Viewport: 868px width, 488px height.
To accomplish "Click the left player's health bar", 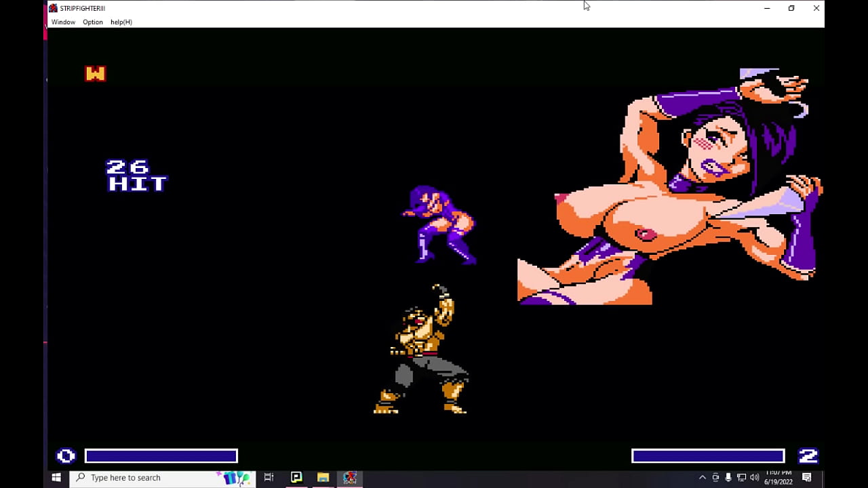I will [x=161, y=456].
